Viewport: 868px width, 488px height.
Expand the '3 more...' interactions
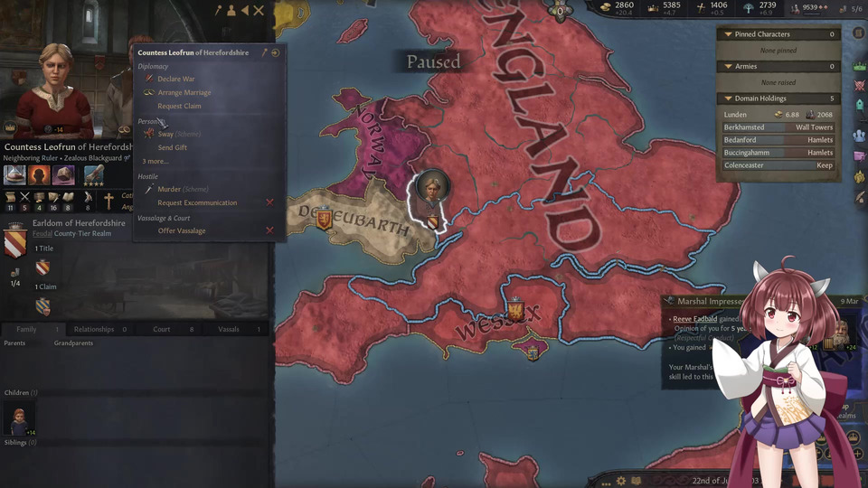(x=156, y=162)
